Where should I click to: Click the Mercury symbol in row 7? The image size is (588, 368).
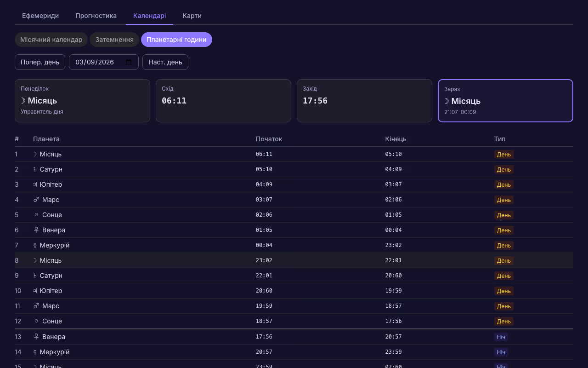(x=35, y=245)
